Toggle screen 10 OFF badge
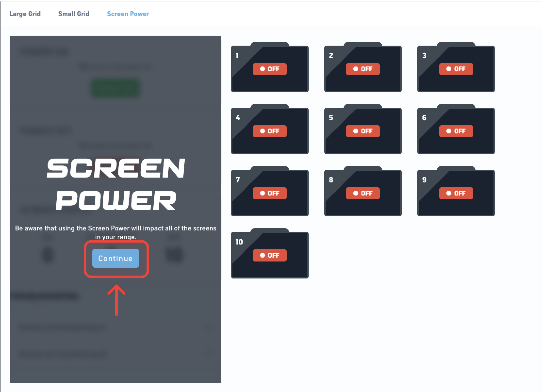542x392 pixels. 270,255
